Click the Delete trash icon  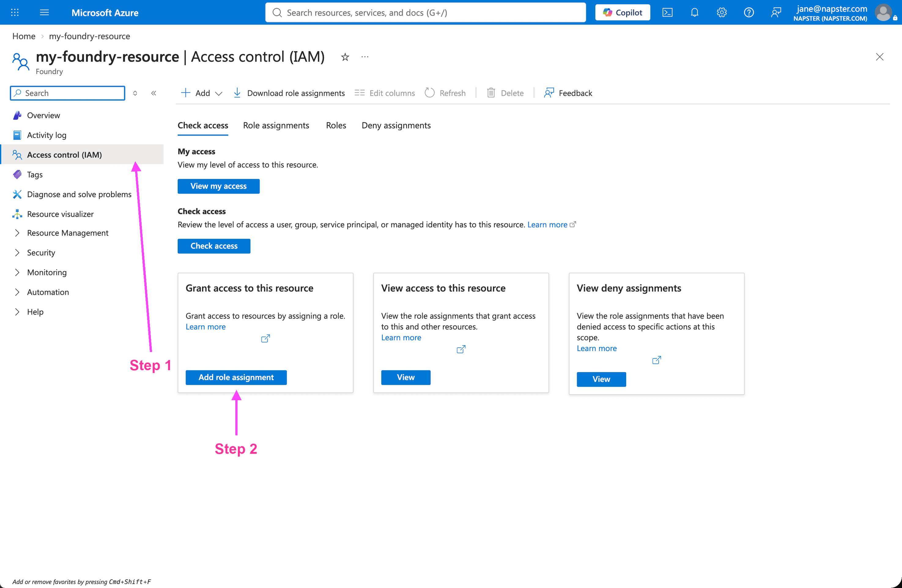click(x=491, y=93)
